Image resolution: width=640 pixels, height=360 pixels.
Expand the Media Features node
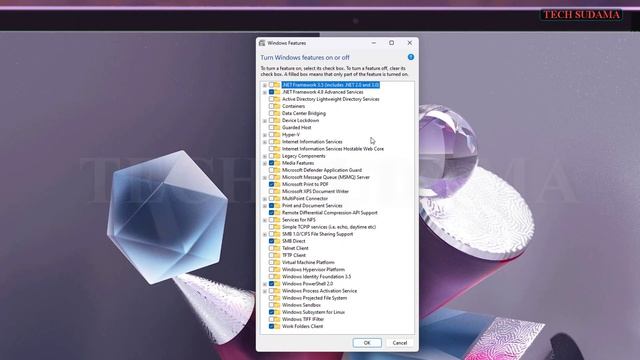tap(264, 163)
